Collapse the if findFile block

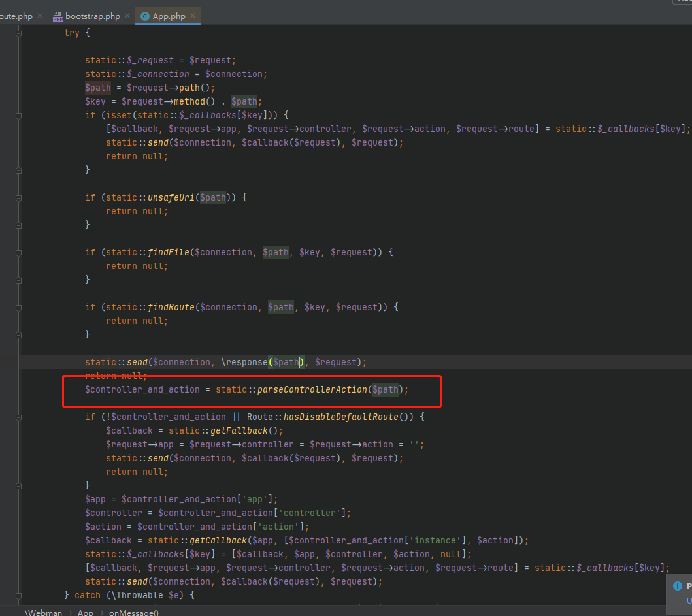click(18, 253)
